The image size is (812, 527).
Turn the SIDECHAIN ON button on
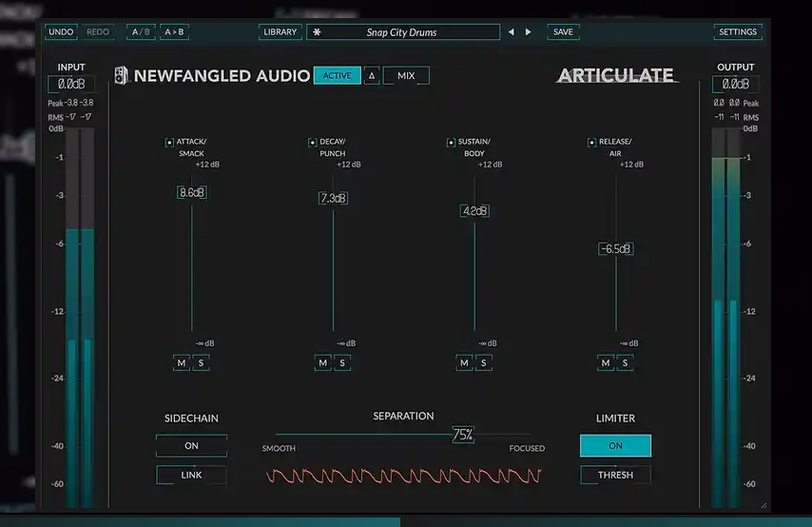tap(192, 445)
